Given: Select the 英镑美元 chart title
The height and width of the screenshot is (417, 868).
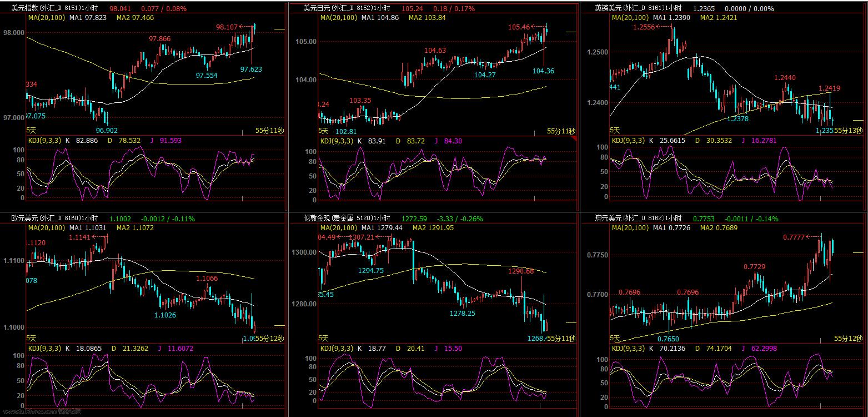Looking at the screenshot, I should tap(638, 9).
